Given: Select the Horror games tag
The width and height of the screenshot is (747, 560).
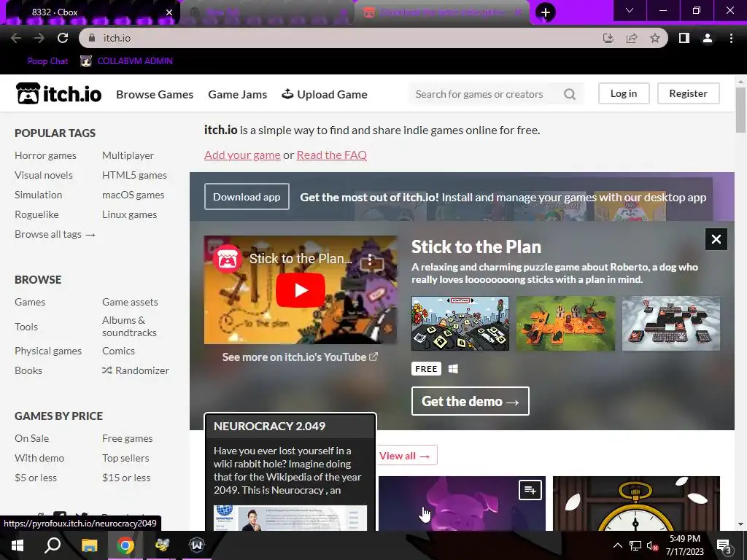Looking at the screenshot, I should click(x=45, y=155).
